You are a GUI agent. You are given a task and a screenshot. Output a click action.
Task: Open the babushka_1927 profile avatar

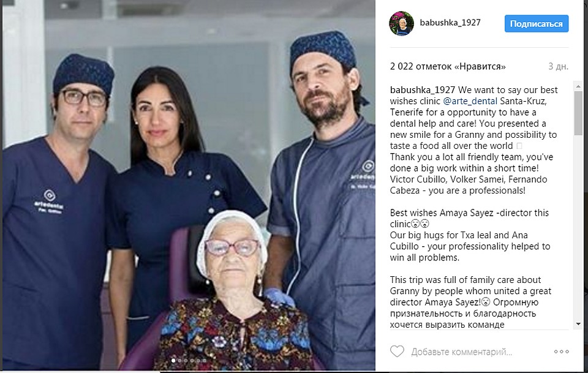click(x=401, y=23)
